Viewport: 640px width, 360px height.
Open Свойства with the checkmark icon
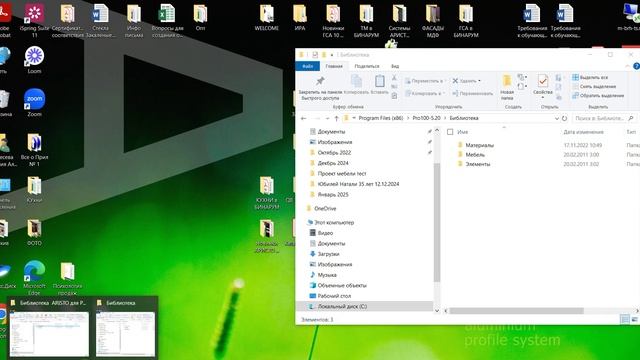click(x=542, y=81)
